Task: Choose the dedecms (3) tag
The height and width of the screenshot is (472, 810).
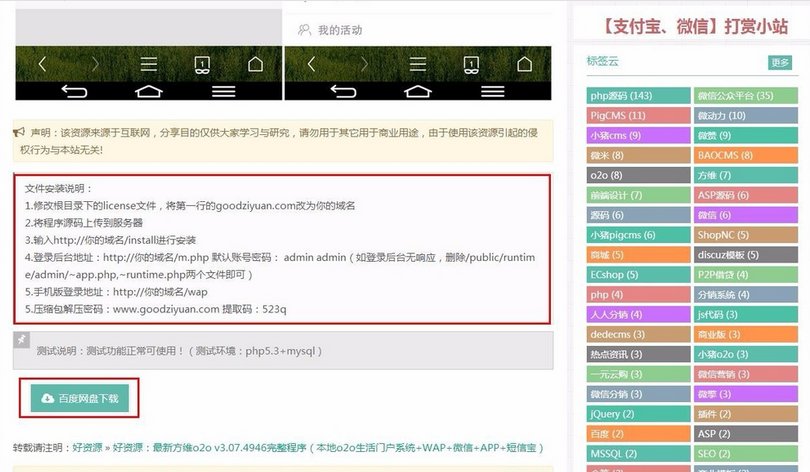Action: click(638, 334)
